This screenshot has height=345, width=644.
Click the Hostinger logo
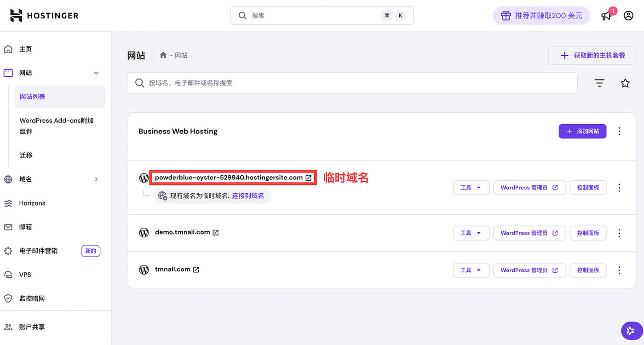coord(44,15)
